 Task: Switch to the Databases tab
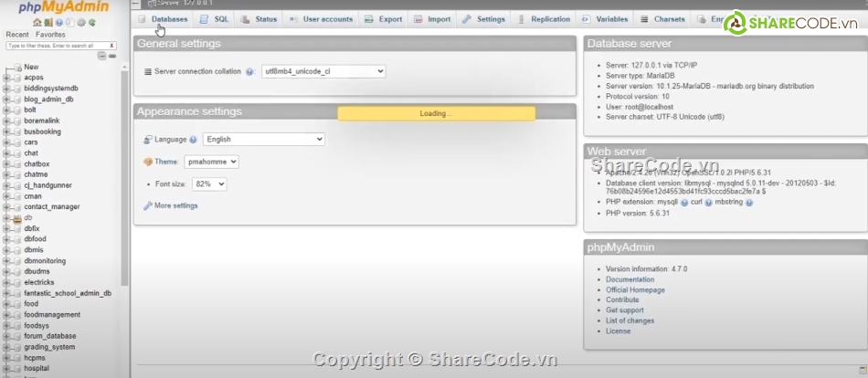[x=164, y=19]
